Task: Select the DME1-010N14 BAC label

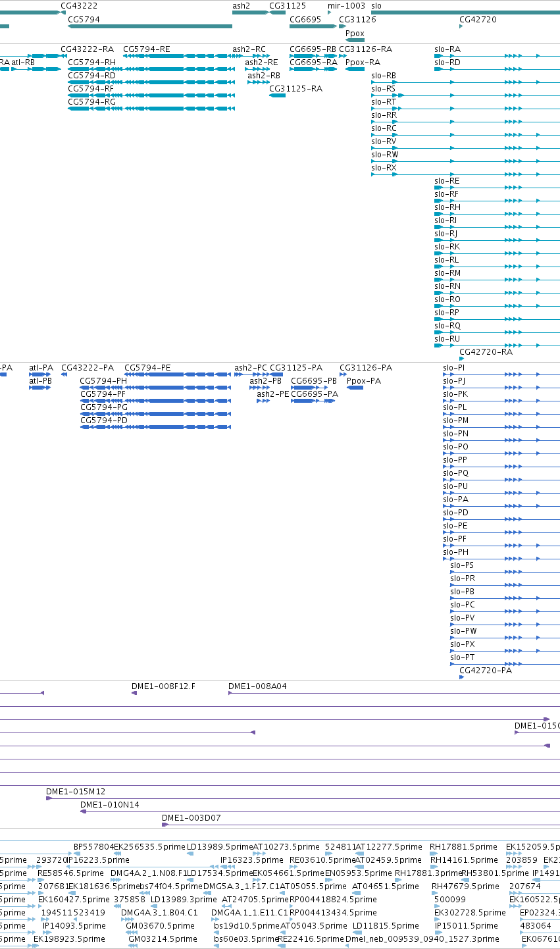Action: click(110, 805)
